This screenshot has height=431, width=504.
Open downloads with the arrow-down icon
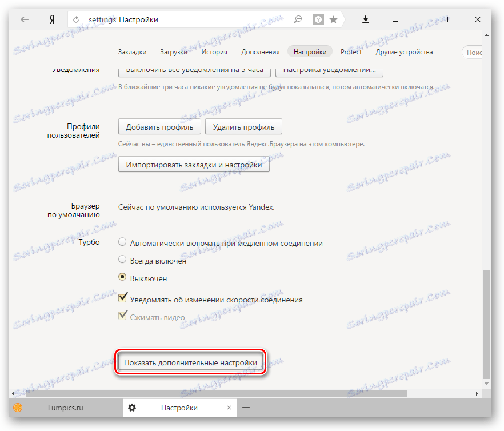click(366, 20)
